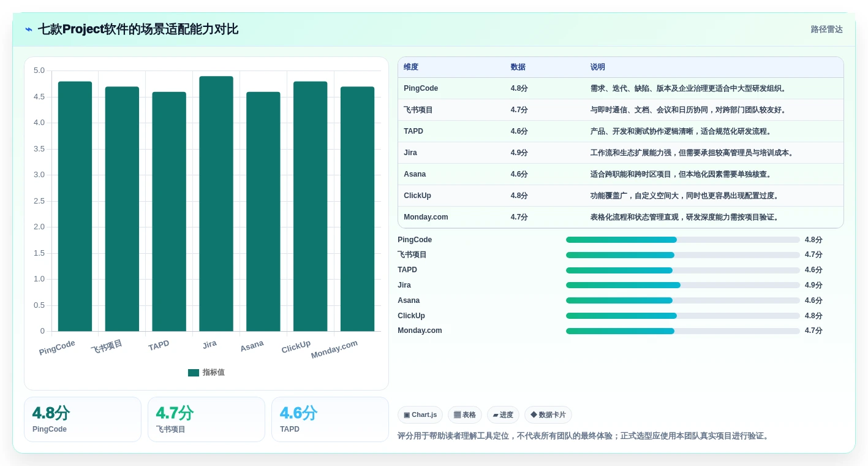Image resolution: width=868 pixels, height=466 pixels.
Task: Click the Jira progress bar
Action: pos(683,285)
